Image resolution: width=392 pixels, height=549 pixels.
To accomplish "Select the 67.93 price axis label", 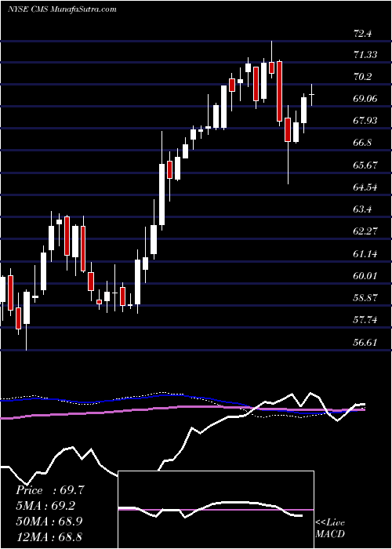I will point(366,121).
